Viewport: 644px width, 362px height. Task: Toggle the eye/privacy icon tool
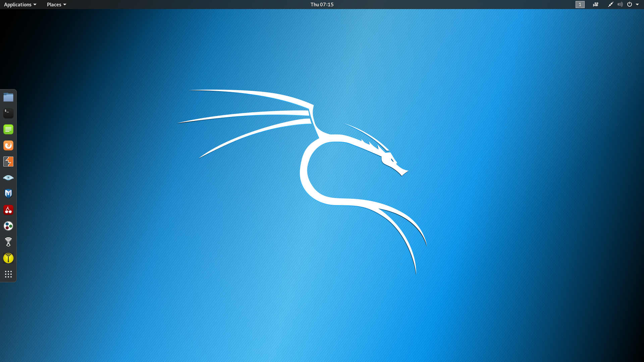[x=8, y=178]
